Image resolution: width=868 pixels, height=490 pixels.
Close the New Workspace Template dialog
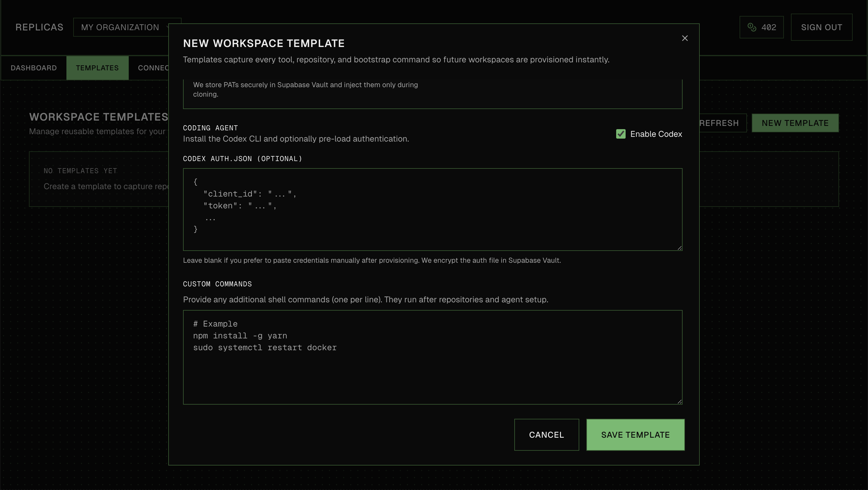point(684,38)
